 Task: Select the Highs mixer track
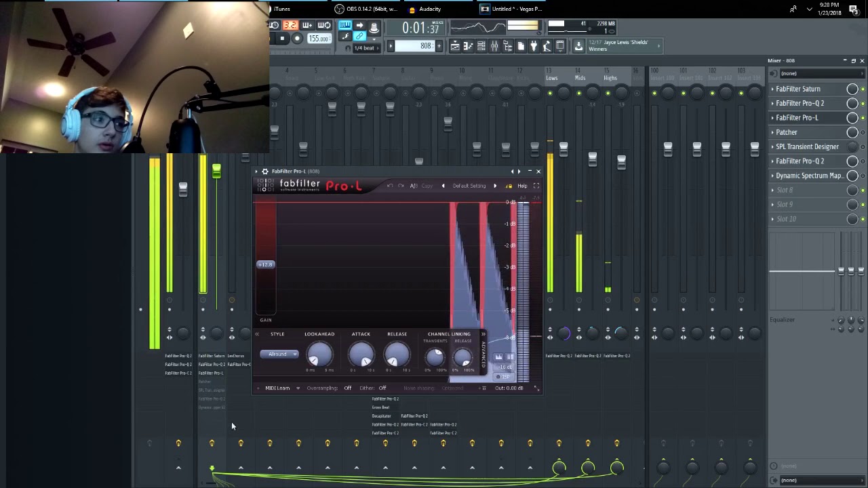pos(610,78)
